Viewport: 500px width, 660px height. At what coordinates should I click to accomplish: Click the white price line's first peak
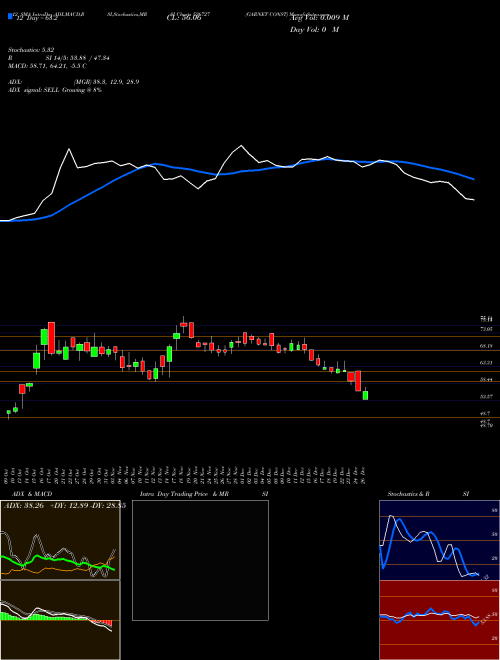click(69, 149)
